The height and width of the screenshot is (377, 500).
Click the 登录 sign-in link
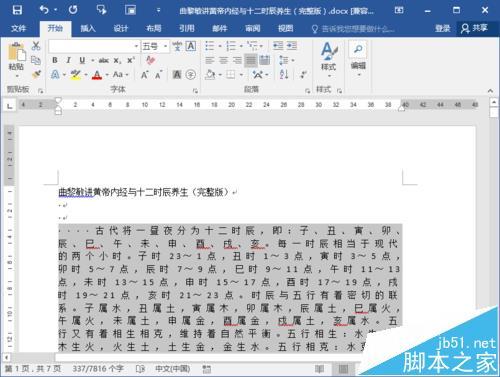(x=443, y=28)
